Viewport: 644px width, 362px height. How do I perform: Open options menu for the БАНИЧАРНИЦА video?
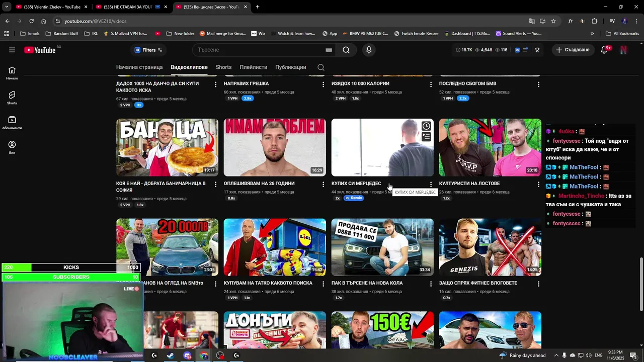(x=215, y=185)
